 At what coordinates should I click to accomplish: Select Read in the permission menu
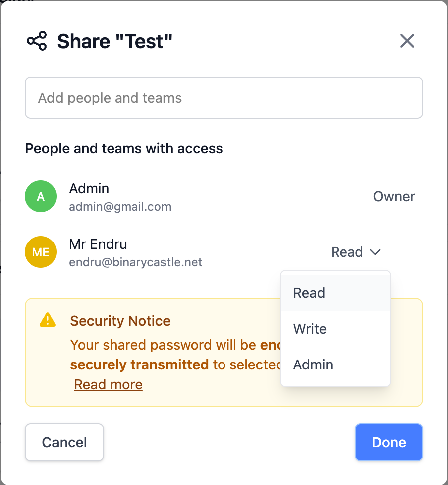click(x=309, y=293)
